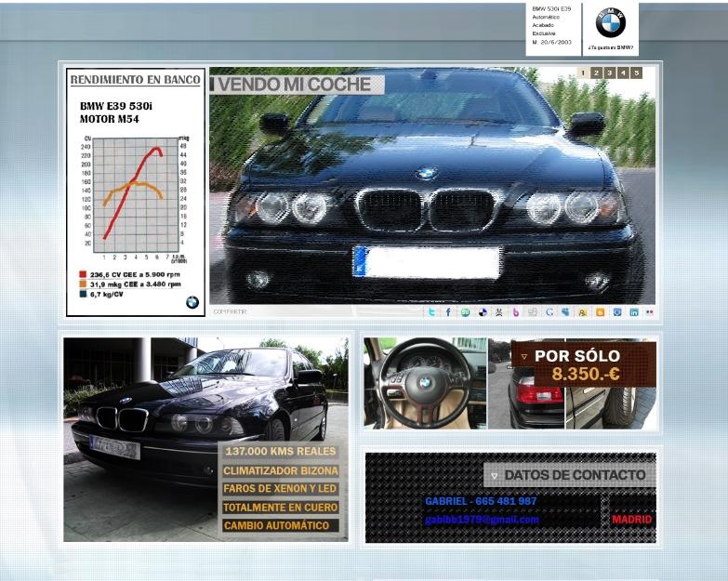Screen dimensions: 728x581
Task: Click 'CAMBIO AUTOMÁTICO' feature label
Action: click(281, 526)
